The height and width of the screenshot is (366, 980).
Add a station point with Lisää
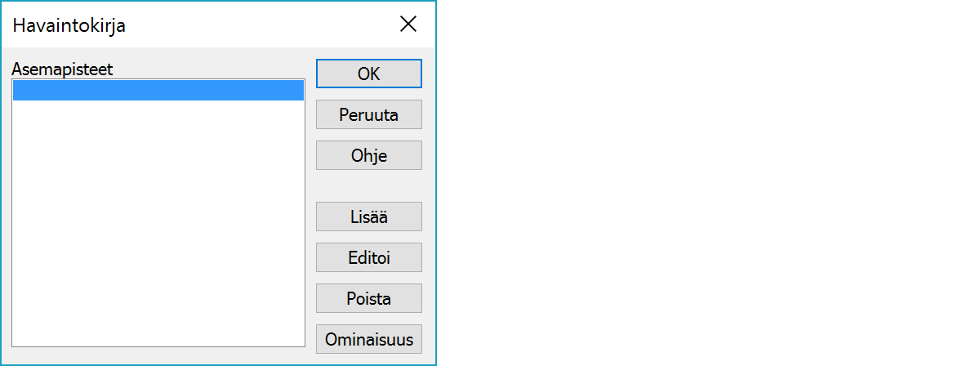tap(368, 216)
